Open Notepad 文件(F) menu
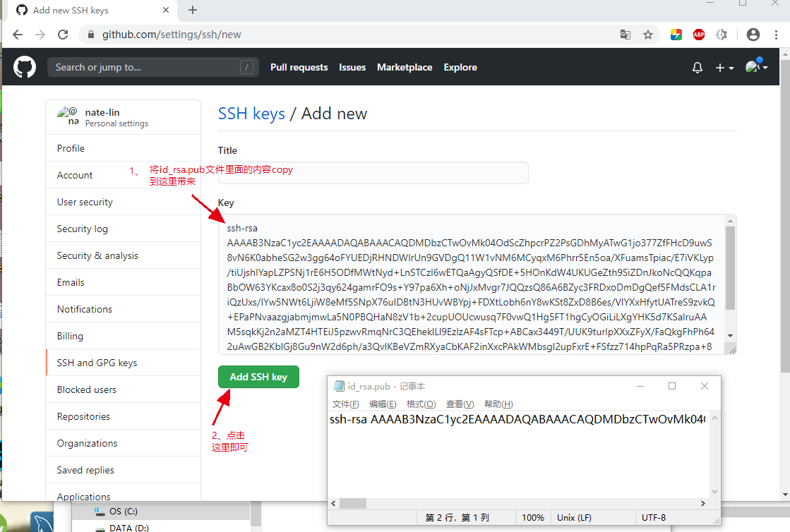The width and height of the screenshot is (790, 532). point(346,404)
